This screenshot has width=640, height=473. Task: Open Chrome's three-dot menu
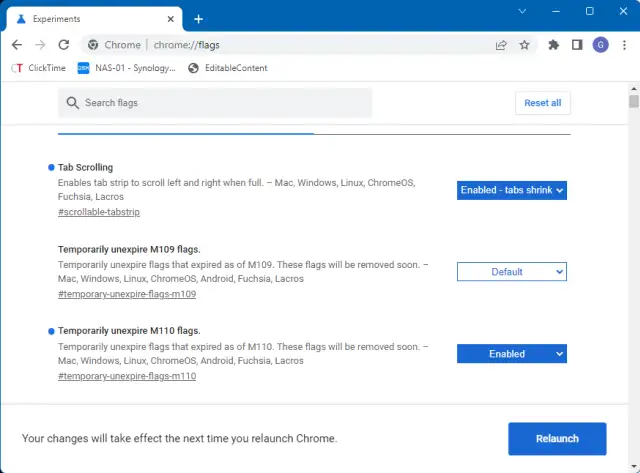click(x=624, y=45)
